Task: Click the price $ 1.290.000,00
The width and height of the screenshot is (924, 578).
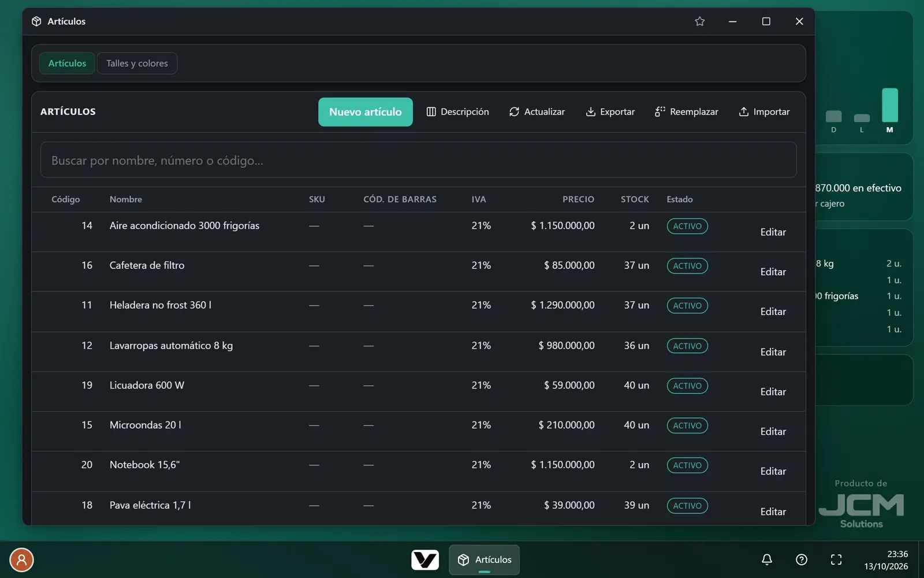Action: coord(562,305)
